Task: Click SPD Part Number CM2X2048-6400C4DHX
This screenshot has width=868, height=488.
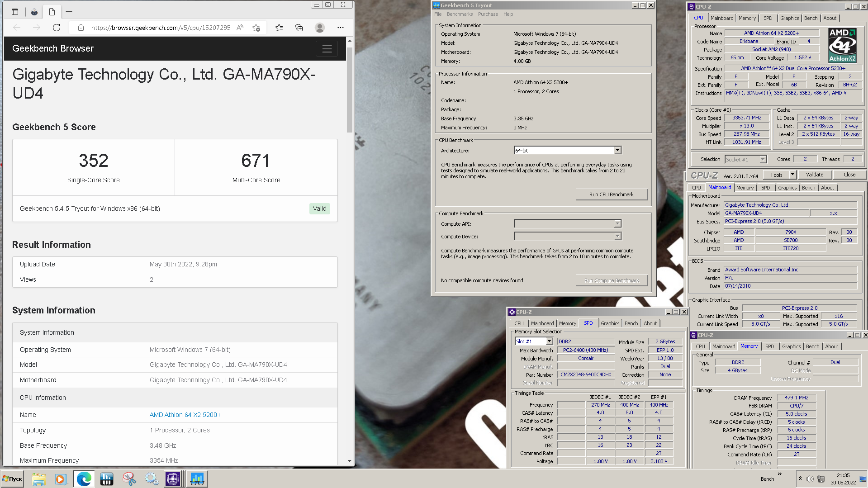Action: click(586, 374)
